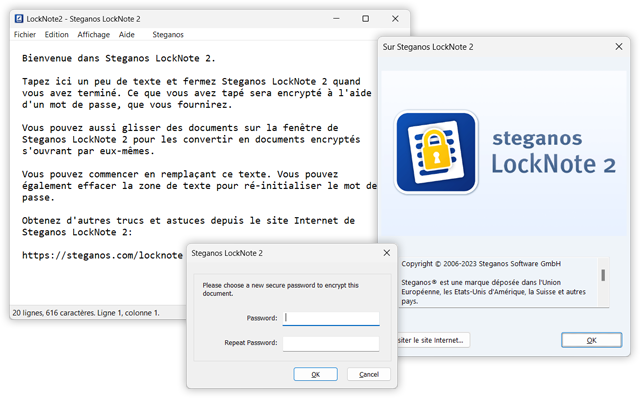Screen dimensions: 640x398
Task: Close the password dialog with X
Action: click(x=387, y=253)
